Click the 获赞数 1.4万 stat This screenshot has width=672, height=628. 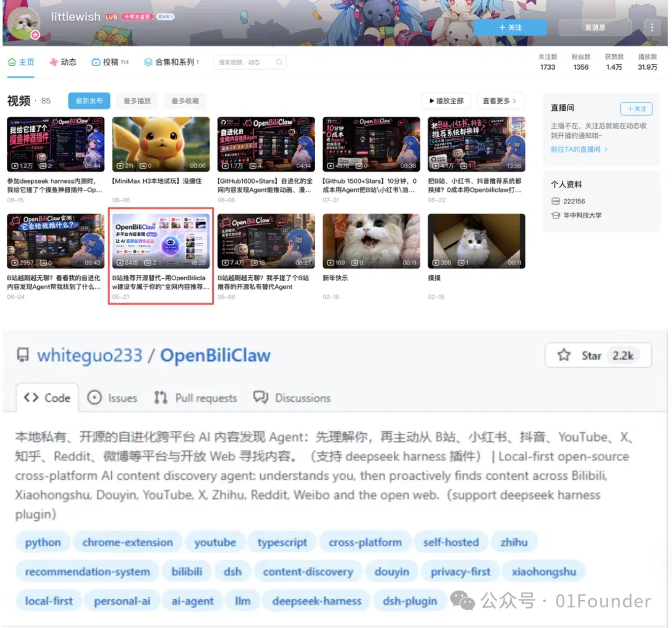(x=614, y=62)
